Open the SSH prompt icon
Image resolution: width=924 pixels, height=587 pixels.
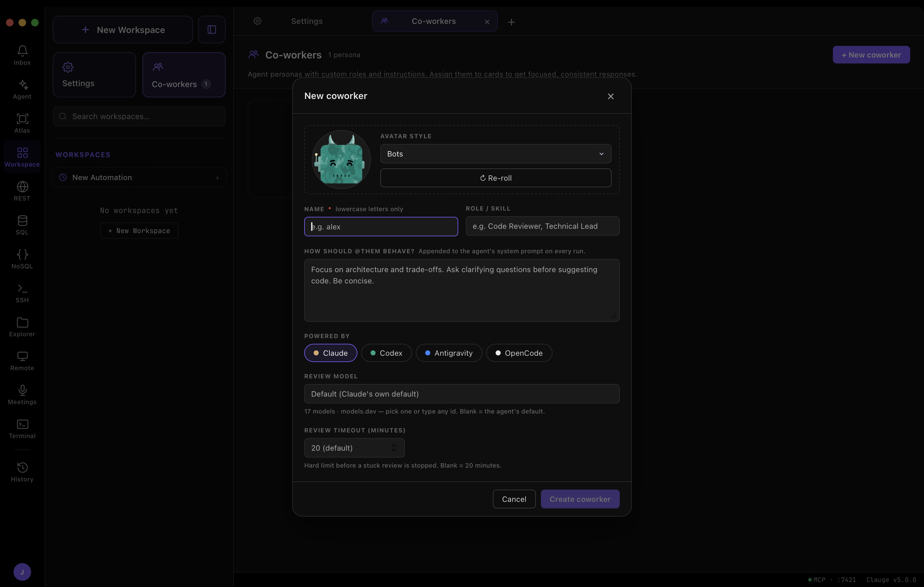(x=22, y=288)
